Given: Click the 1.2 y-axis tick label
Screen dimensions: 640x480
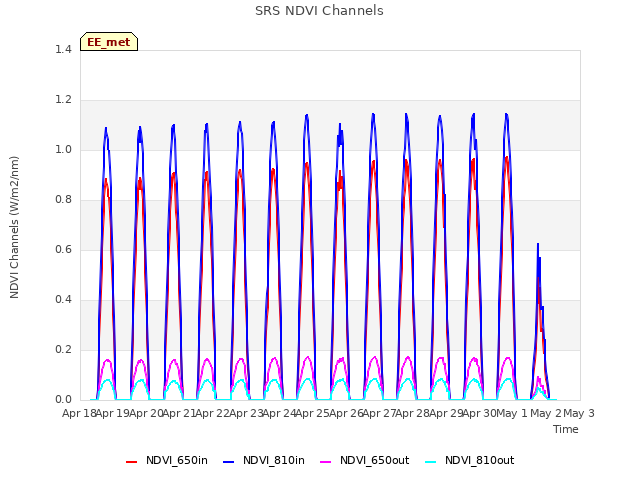Looking at the screenshot, I should pyautogui.click(x=63, y=100).
